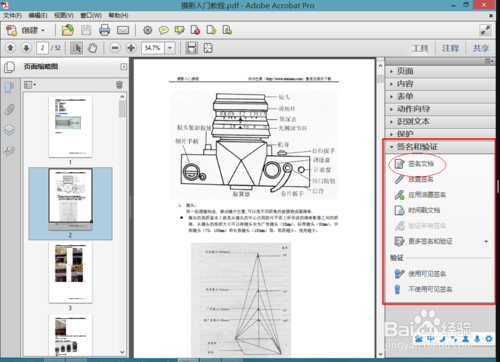Click the email envelope icon
The width and height of the screenshot is (500, 362).
click(x=123, y=30)
